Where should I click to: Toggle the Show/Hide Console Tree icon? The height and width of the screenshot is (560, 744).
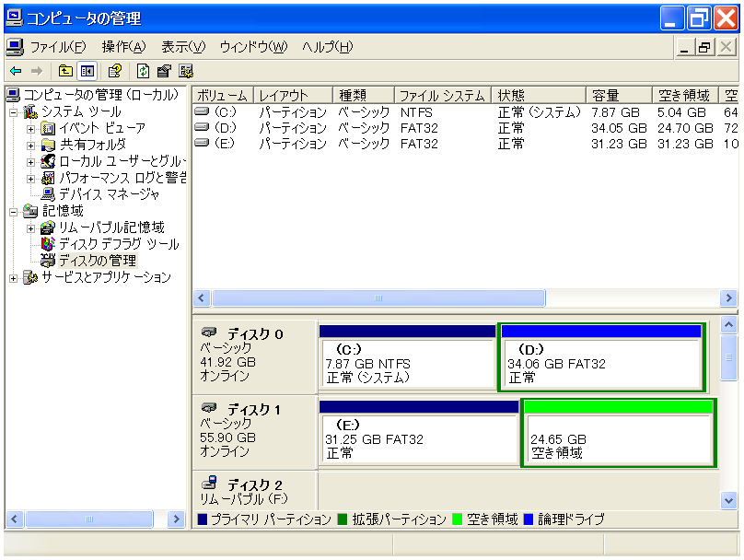[87, 71]
